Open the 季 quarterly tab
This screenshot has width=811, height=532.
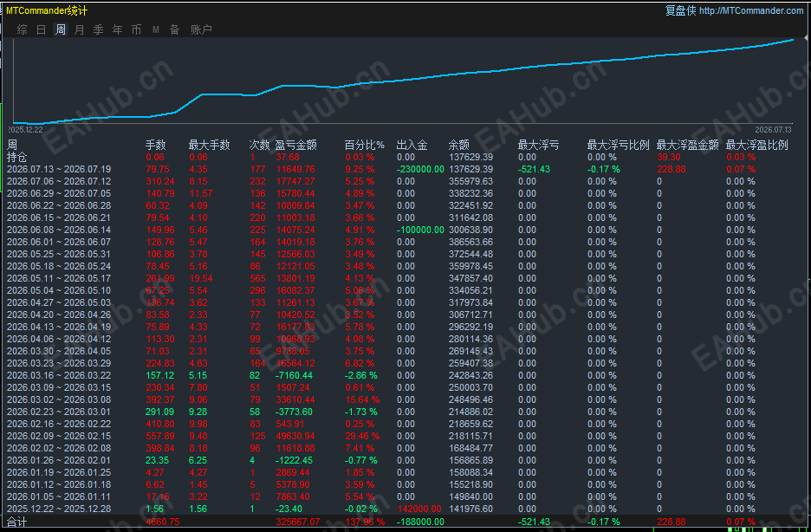[98, 30]
